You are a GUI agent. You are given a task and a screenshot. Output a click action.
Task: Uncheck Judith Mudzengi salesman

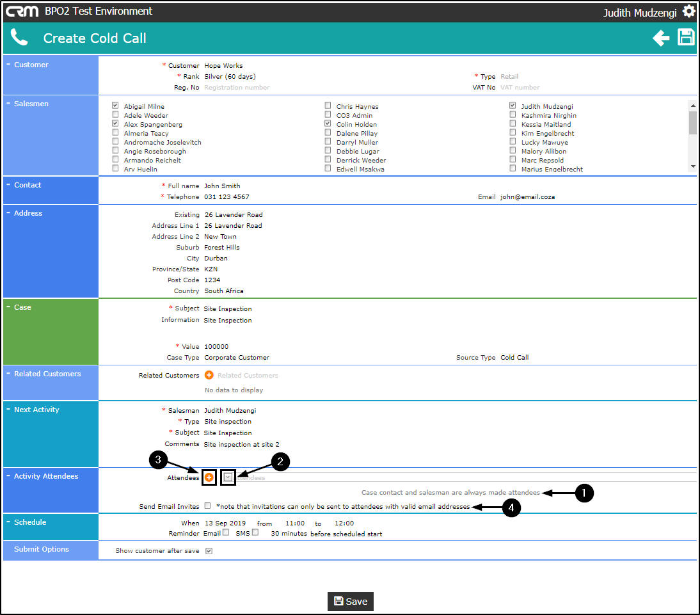[x=513, y=106]
